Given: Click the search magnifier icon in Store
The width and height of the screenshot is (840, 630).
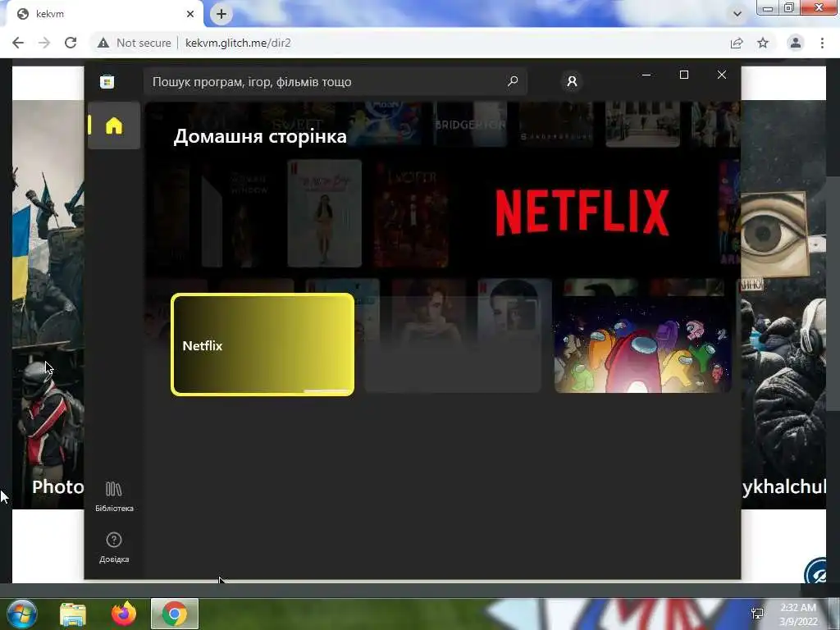Looking at the screenshot, I should [x=513, y=81].
